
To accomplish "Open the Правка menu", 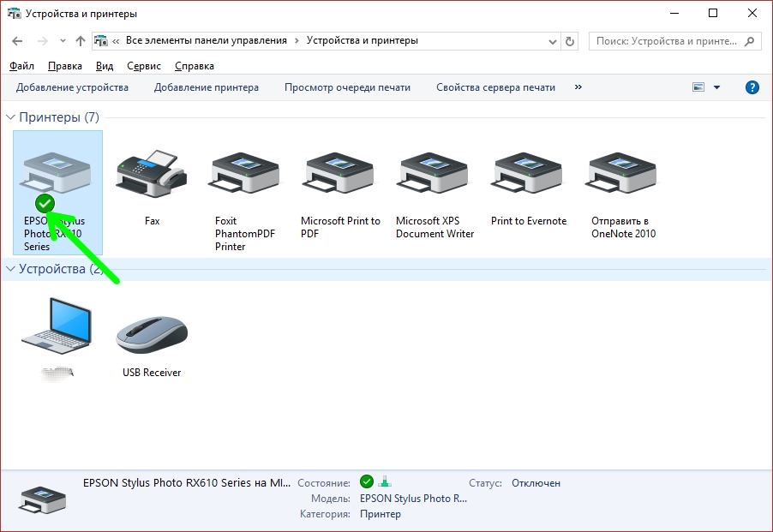I will (x=65, y=66).
